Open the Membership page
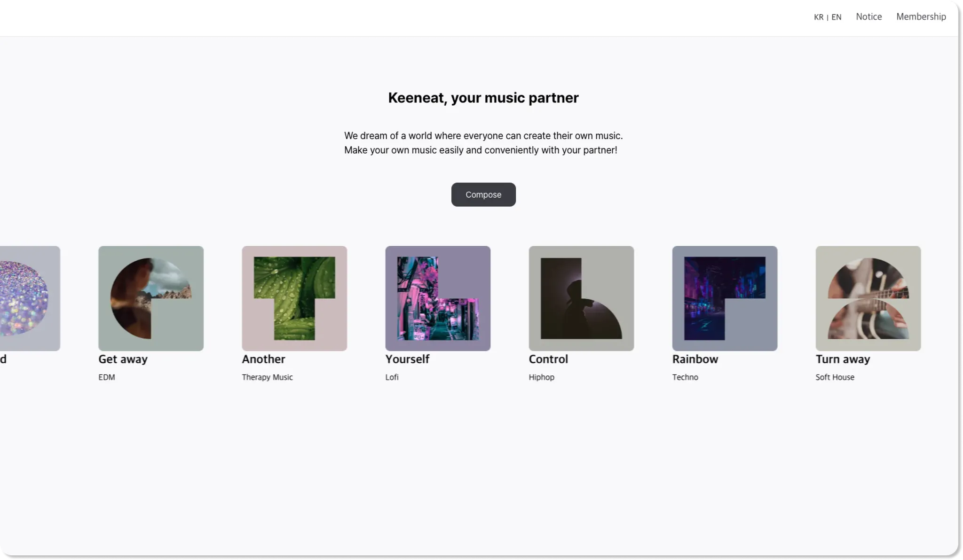 (921, 17)
